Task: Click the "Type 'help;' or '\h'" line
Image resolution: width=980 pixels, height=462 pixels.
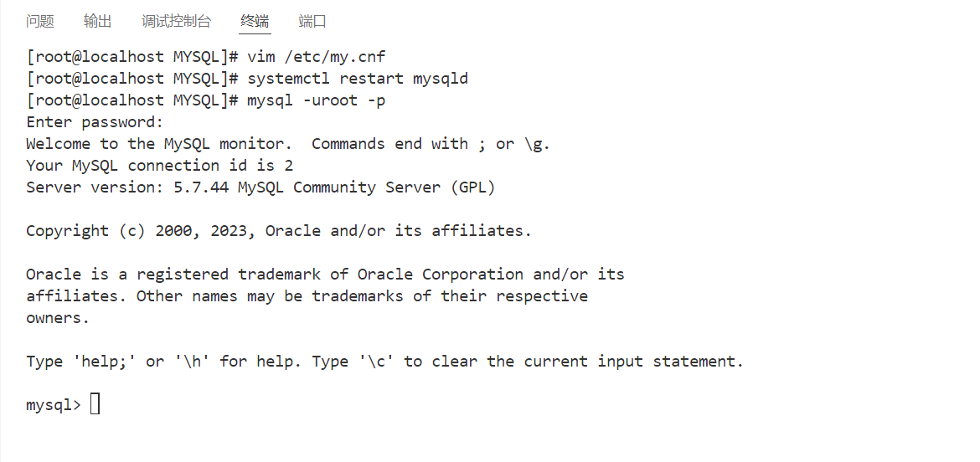Action: click(x=385, y=362)
